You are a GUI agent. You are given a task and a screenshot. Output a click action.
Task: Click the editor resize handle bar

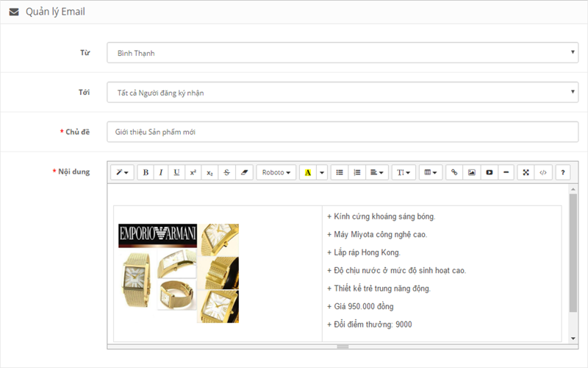[343, 347]
